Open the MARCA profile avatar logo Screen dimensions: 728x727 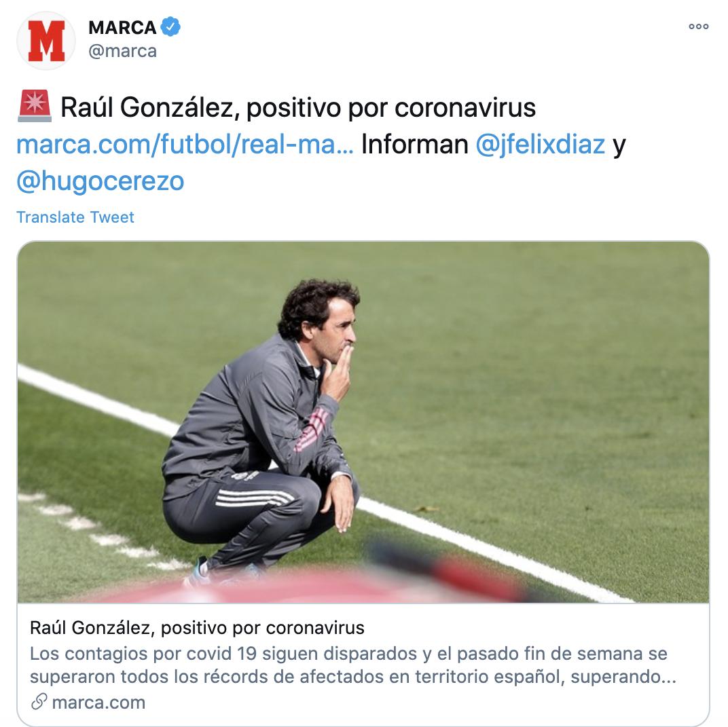(46, 41)
